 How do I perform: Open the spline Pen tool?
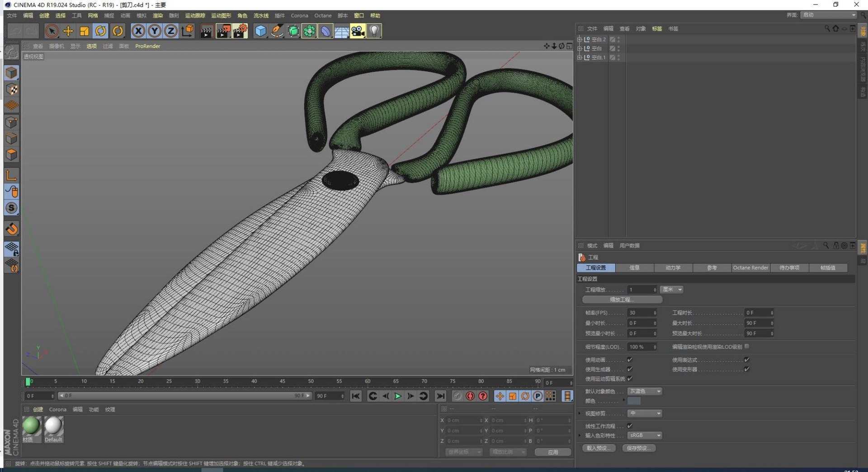pos(277,31)
